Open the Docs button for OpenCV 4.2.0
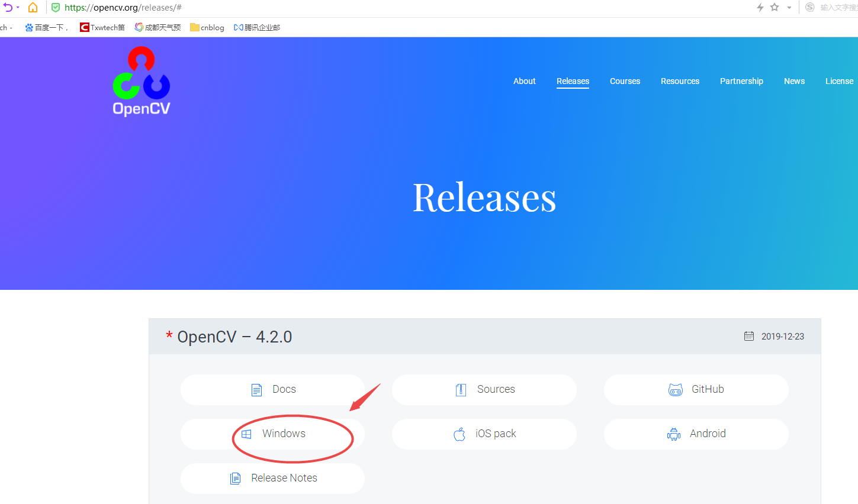 272,389
